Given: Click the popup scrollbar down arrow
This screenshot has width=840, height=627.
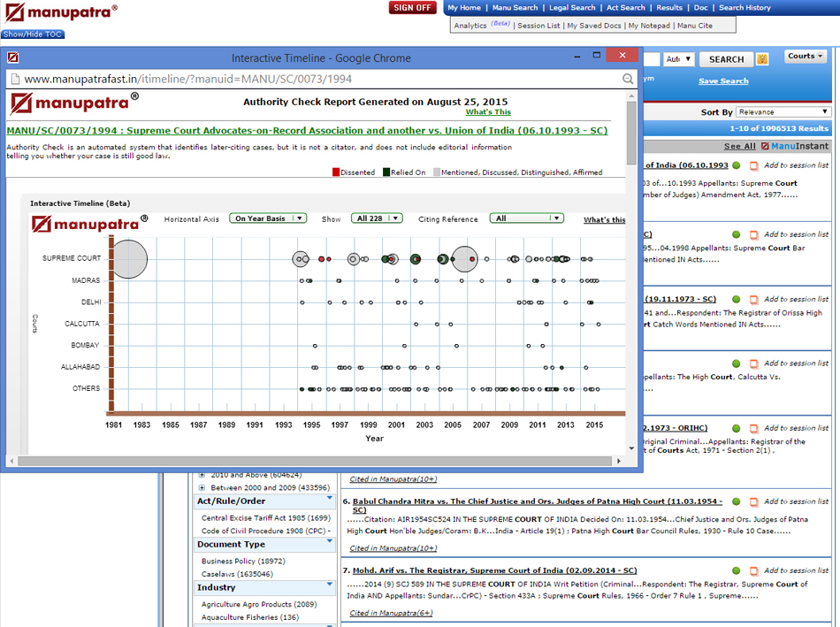Looking at the screenshot, I should pos(631,448).
